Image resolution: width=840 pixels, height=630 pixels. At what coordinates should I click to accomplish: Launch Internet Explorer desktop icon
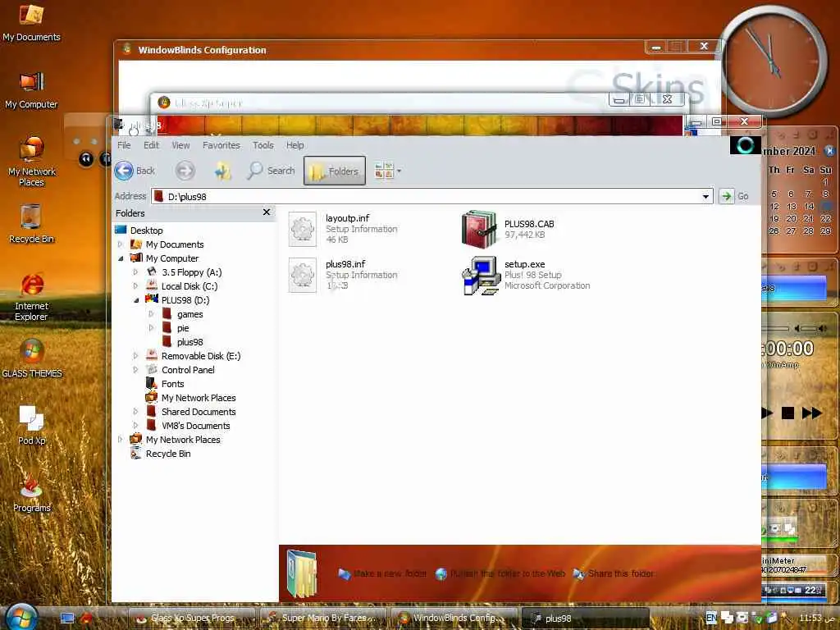pyautogui.click(x=31, y=298)
